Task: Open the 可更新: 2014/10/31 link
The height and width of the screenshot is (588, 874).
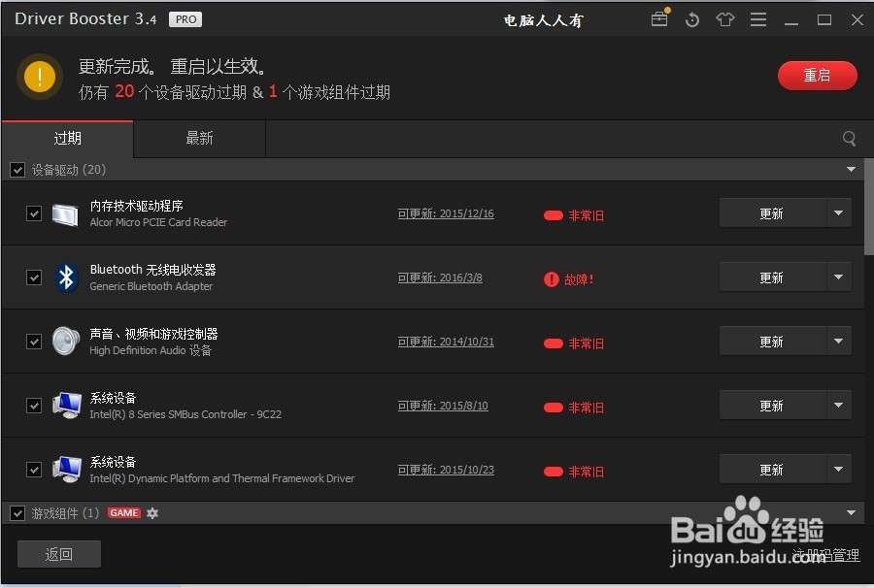Action: point(446,342)
